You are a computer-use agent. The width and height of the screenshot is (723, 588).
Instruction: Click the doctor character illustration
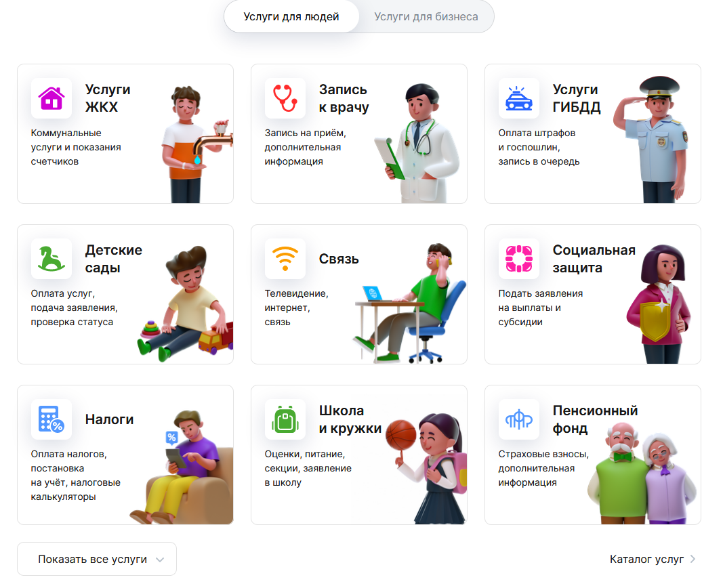click(x=417, y=144)
